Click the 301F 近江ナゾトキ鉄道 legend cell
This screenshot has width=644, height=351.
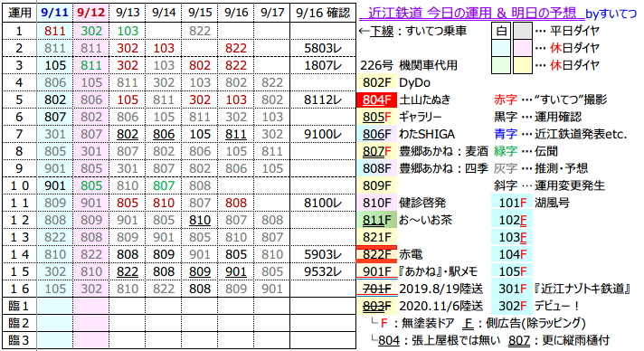click(512, 289)
